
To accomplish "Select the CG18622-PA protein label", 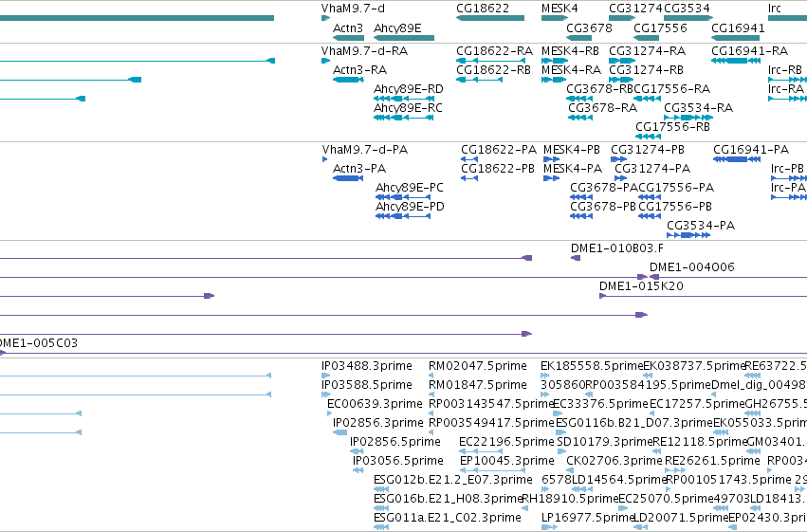I will click(x=499, y=150).
